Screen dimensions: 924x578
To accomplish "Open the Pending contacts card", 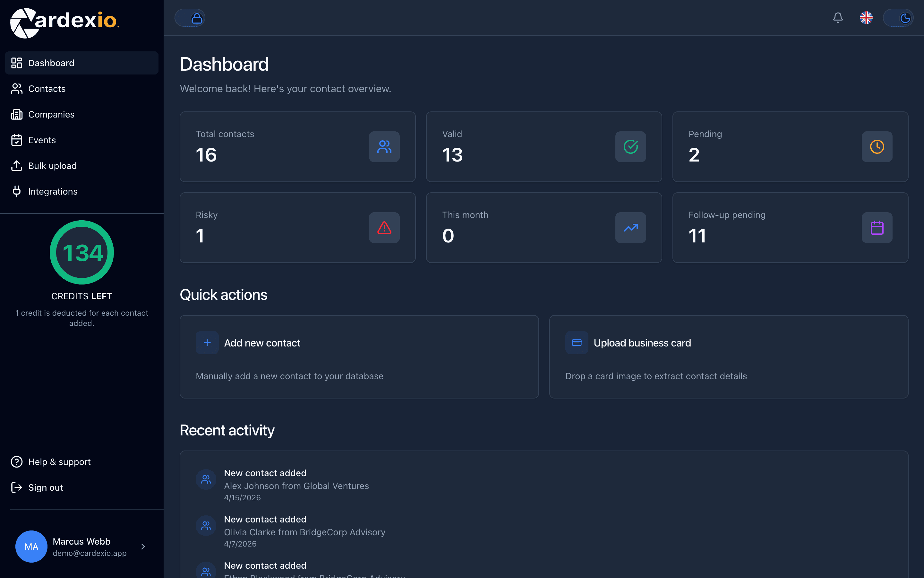I will coord(790,147).
